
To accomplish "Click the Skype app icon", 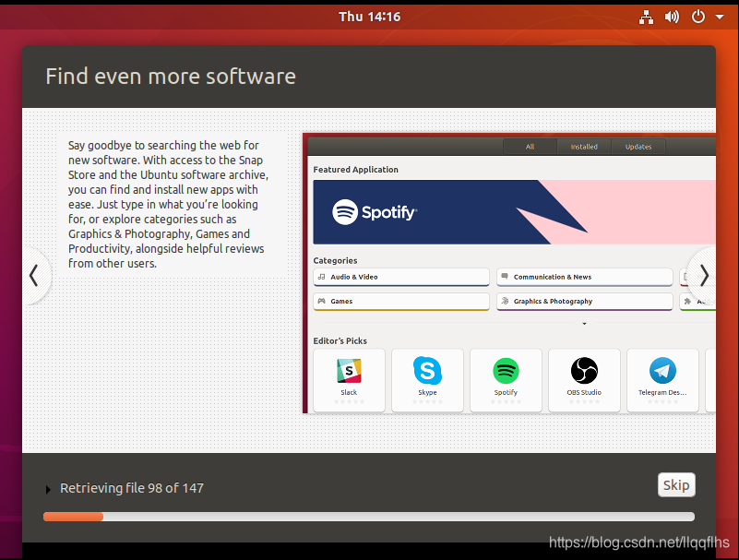I will pyautogui.click(x=427, y=371).
